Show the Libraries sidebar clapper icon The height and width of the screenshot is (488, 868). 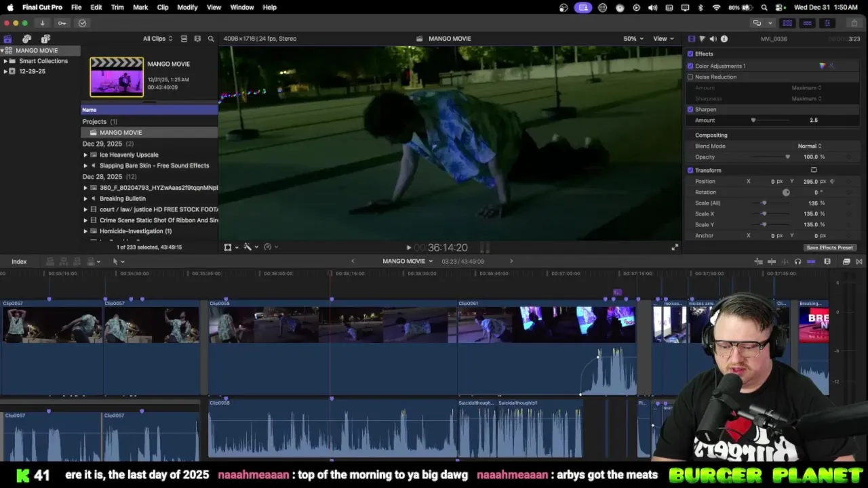pyautogui.click(x=8, y=39)
